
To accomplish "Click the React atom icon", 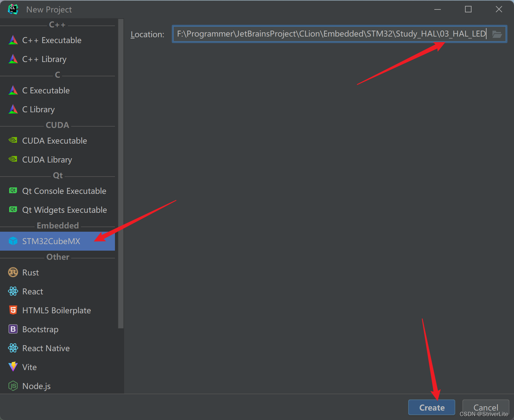I will 13,291.
